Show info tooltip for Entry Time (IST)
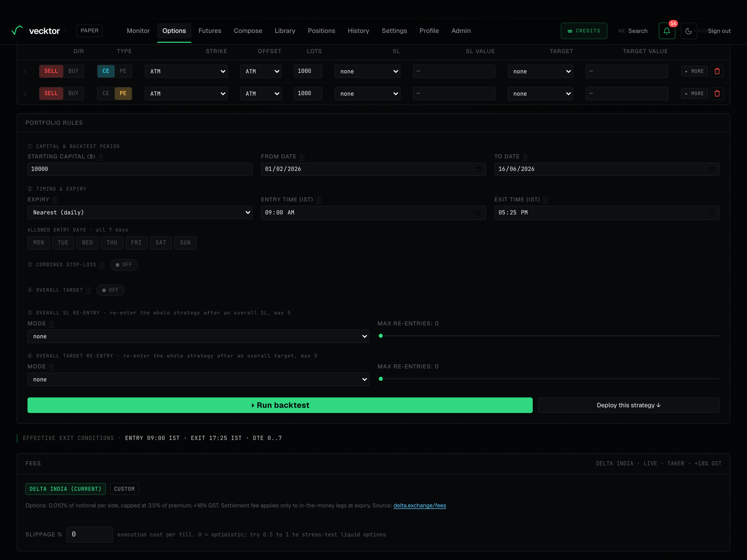This screenshot has height=560, width=747. click(319, 199)
